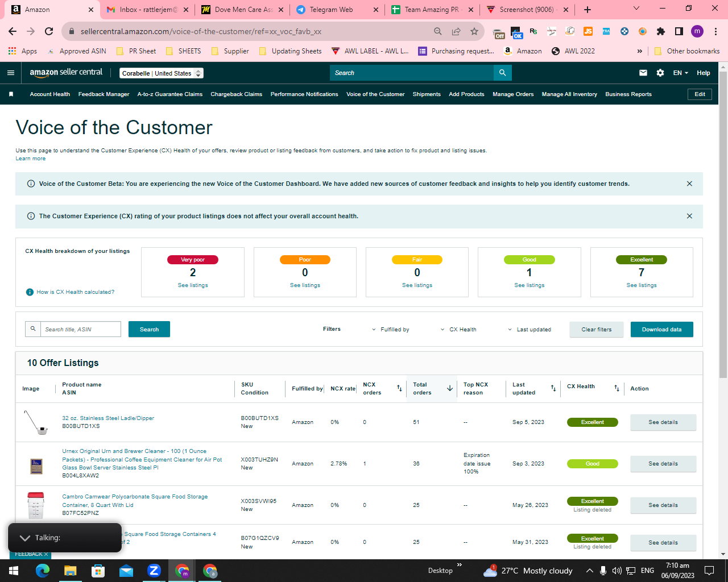
Task: Open Feedback Manager
Action: coord(104,94)
